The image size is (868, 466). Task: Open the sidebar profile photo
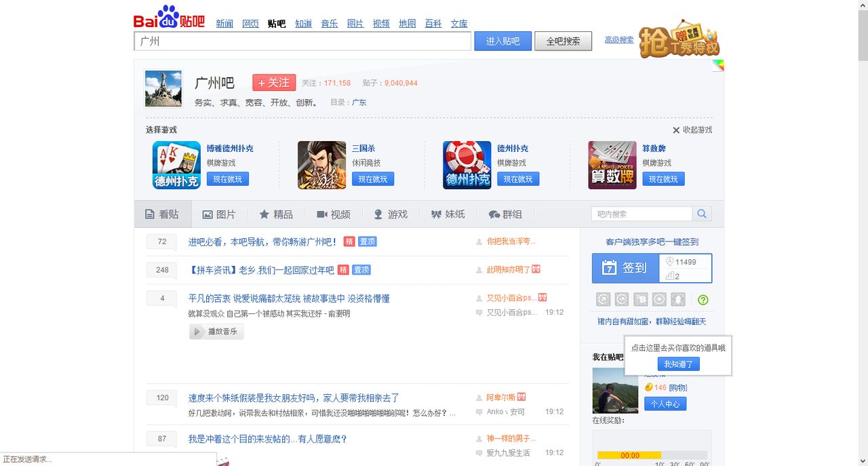[615, 391]
